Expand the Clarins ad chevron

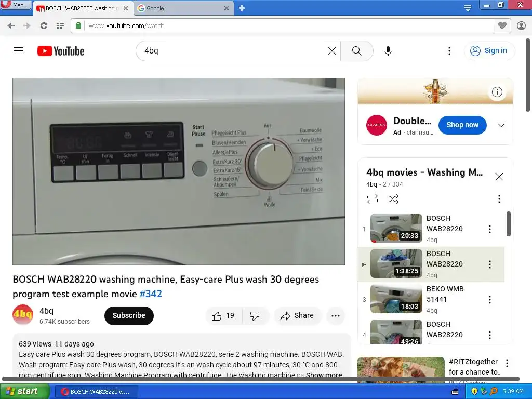(501, 125)
